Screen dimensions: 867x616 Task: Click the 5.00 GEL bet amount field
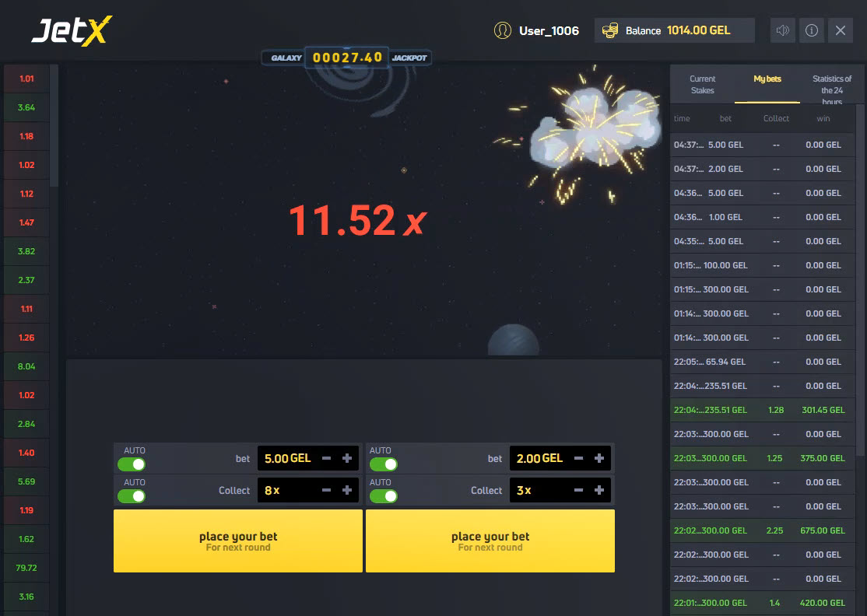(287, 459)
